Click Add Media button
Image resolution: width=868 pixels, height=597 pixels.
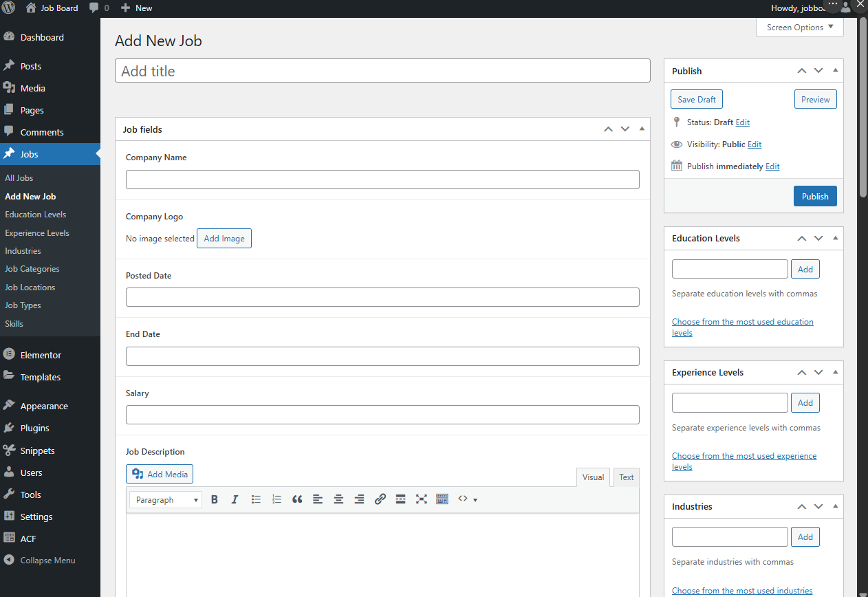coord(160,474)
